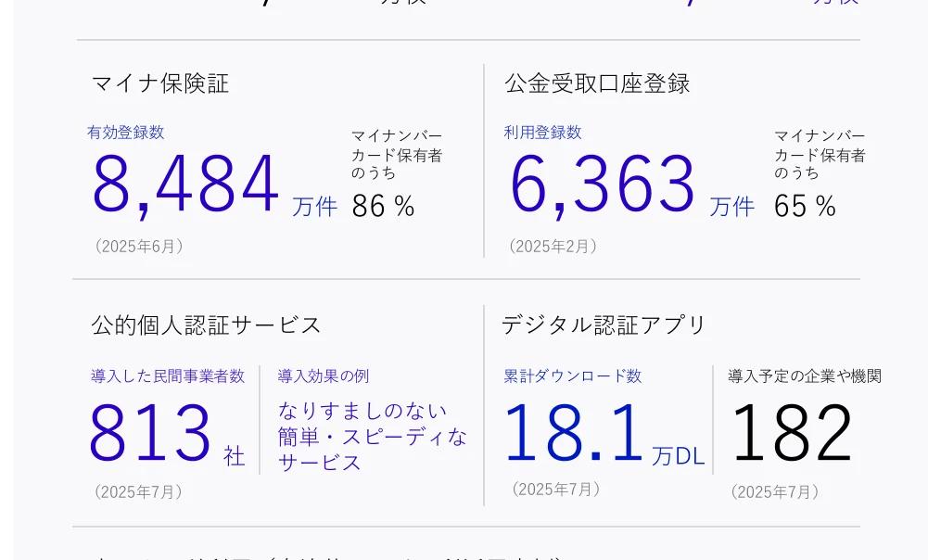Select the 導入効果の例 label
Screen dimensions: 928x560
[323, 376]
